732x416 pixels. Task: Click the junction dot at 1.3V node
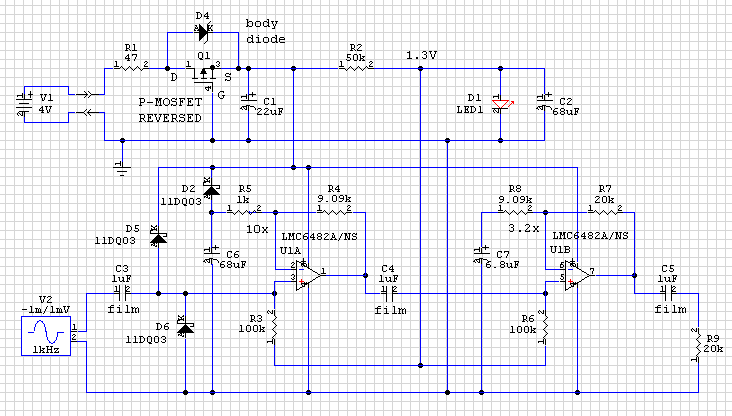pos(420,69)
